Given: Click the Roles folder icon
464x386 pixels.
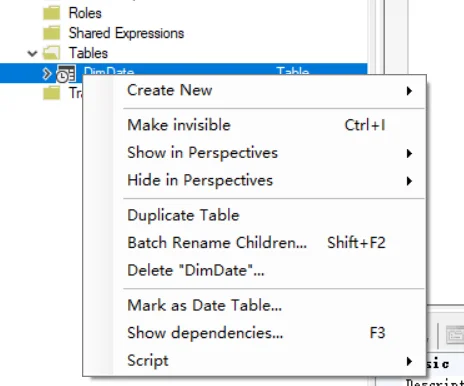Looking at the screenshot, I should pyautogui.click(x=51, y=13).
